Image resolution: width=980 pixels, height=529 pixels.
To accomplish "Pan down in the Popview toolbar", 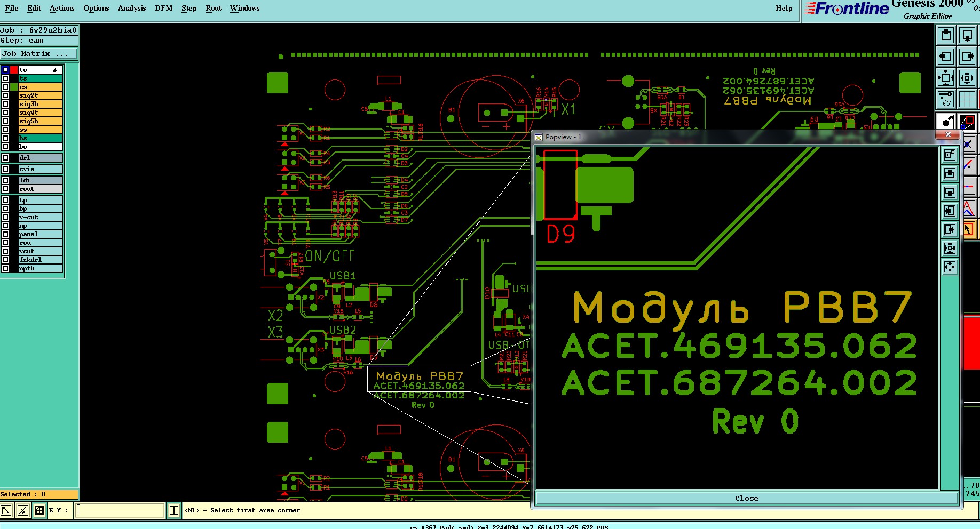I will click(x=950, y=192).
